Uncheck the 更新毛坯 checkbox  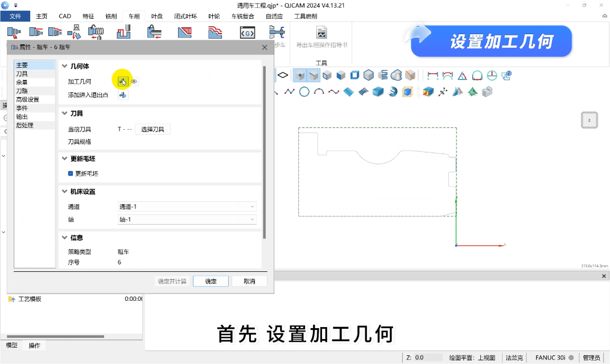click(71, 173)
